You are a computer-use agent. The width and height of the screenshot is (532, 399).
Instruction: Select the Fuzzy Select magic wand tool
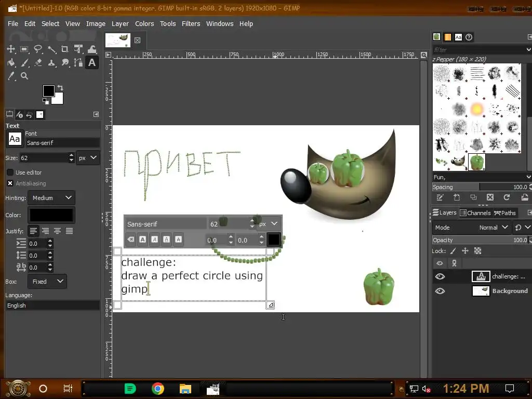pyautogui.click(x=51, y=49)
